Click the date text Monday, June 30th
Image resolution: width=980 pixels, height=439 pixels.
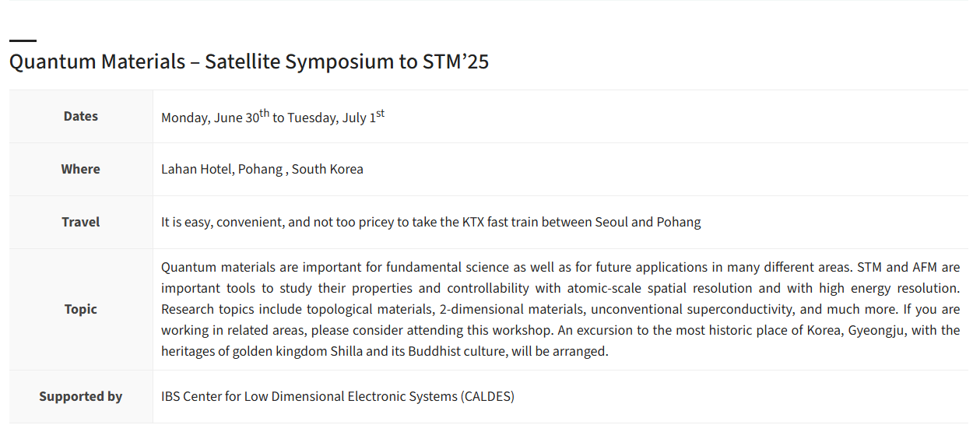215,117
